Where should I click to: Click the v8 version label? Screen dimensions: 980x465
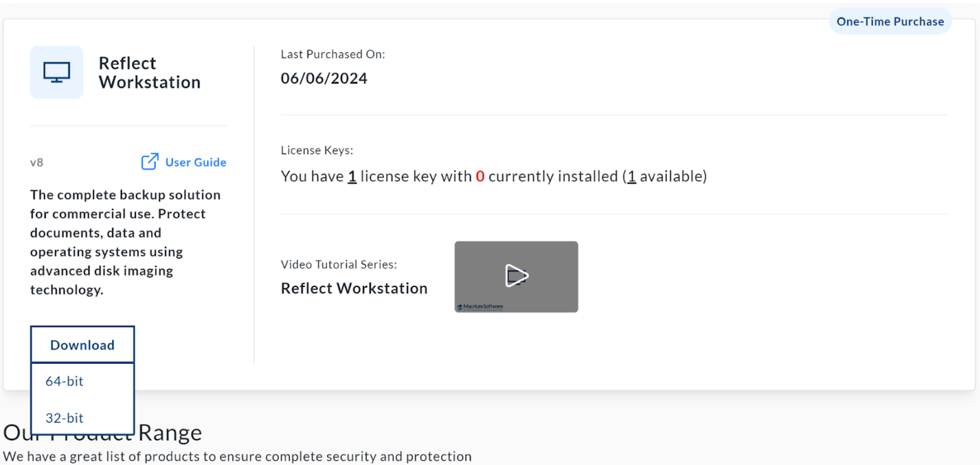pos(36,162)
